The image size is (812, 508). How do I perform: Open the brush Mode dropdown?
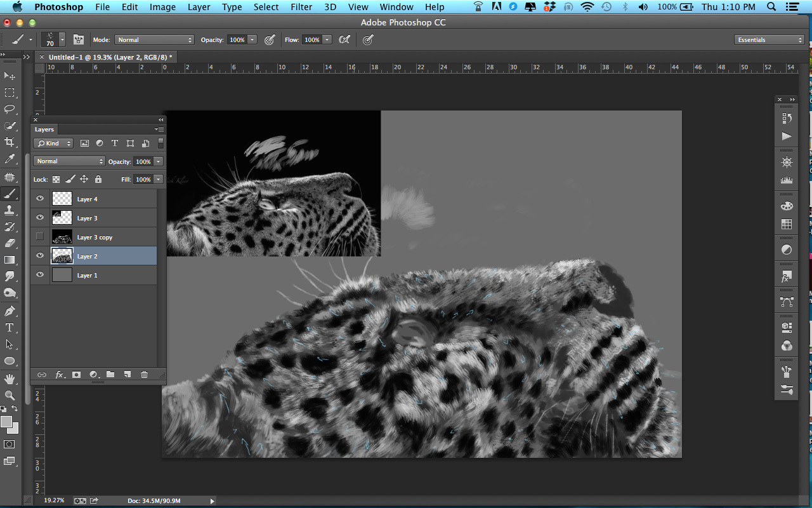[x=154, y=39]
